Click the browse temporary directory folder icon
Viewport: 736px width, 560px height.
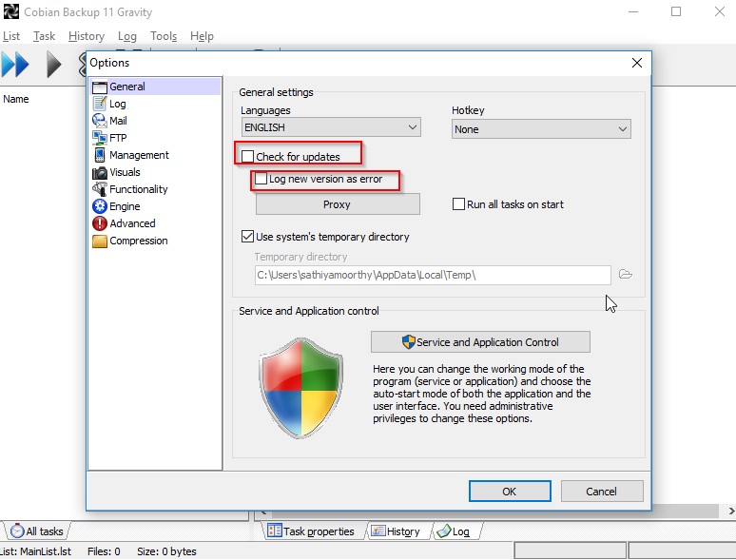[625, 275]
